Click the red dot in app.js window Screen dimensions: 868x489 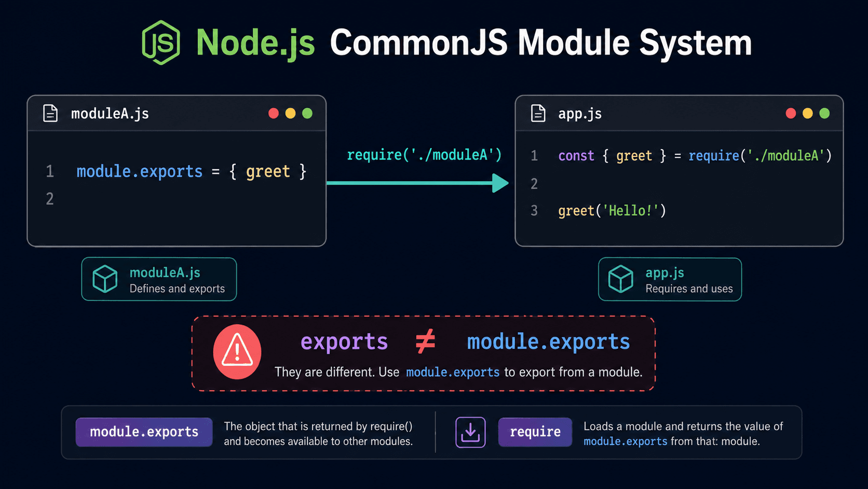tap(791, 113)
